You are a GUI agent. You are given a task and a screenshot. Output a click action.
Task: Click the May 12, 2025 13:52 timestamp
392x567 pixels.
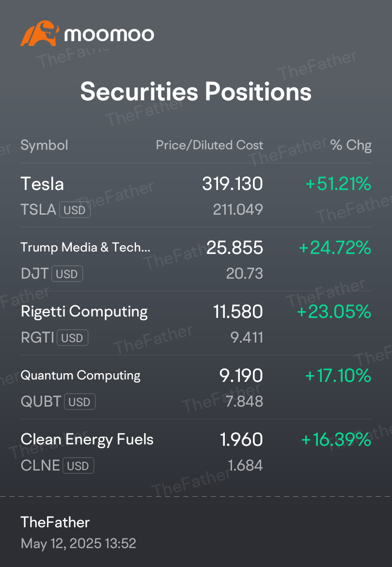click(x=78, y=543)
